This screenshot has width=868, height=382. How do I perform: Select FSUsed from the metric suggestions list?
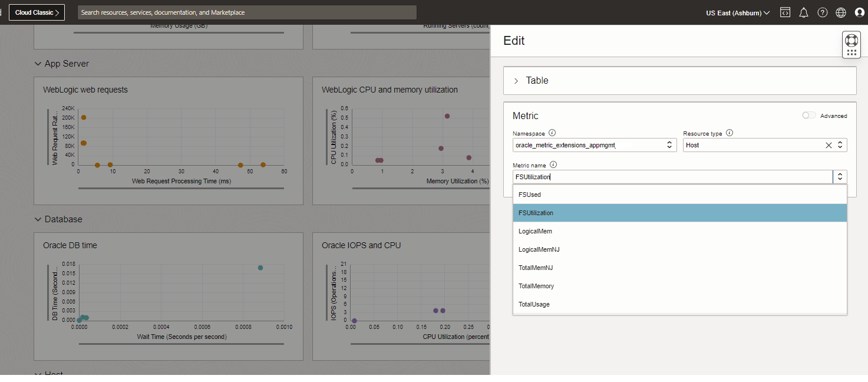pos(529,194)
